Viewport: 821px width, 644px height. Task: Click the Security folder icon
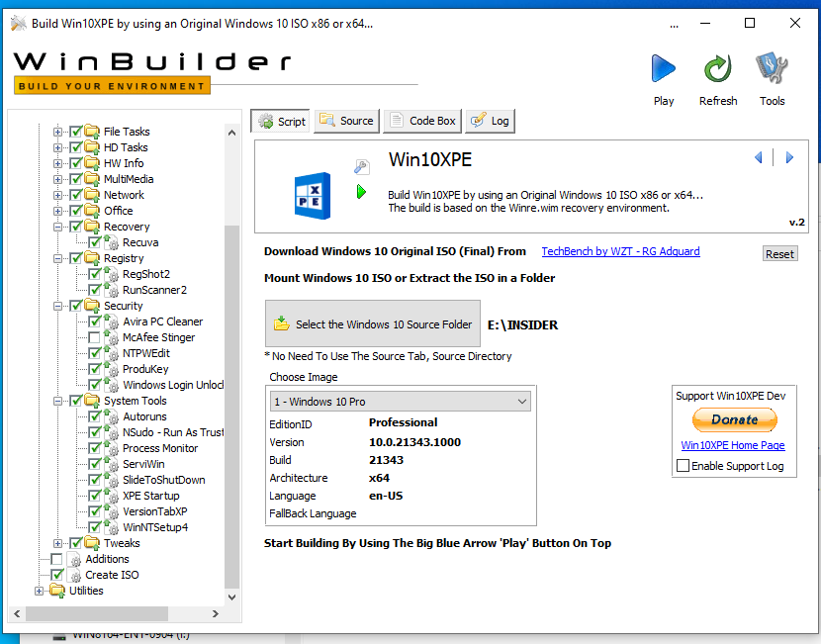tap(92, 306)
